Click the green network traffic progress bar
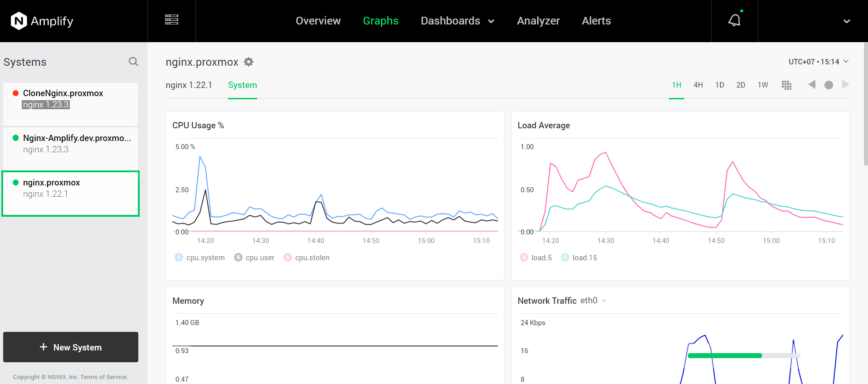868x384 pixels. 725,356
